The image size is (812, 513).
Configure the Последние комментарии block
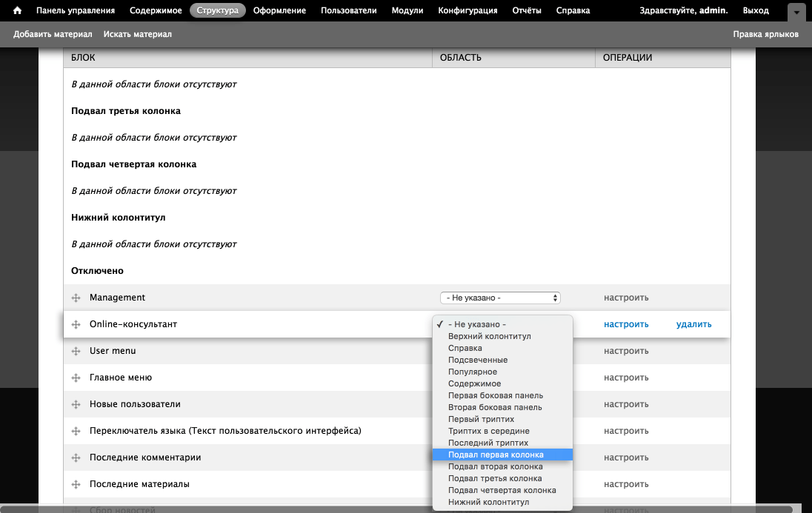click(x=626, y=457)
